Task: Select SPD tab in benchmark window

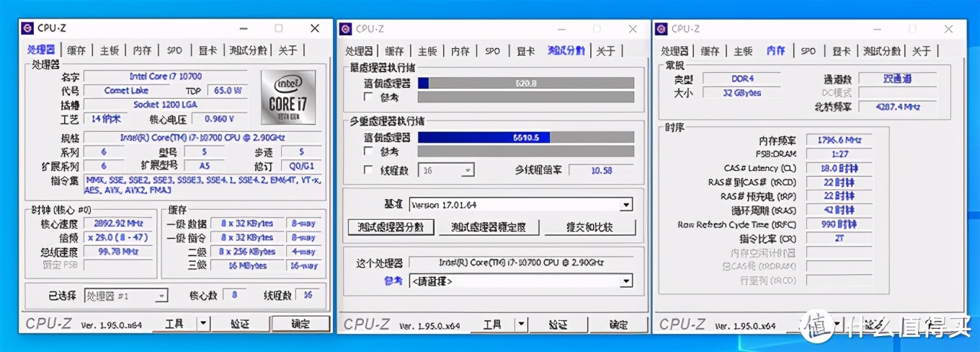Action: click(493, 50)
